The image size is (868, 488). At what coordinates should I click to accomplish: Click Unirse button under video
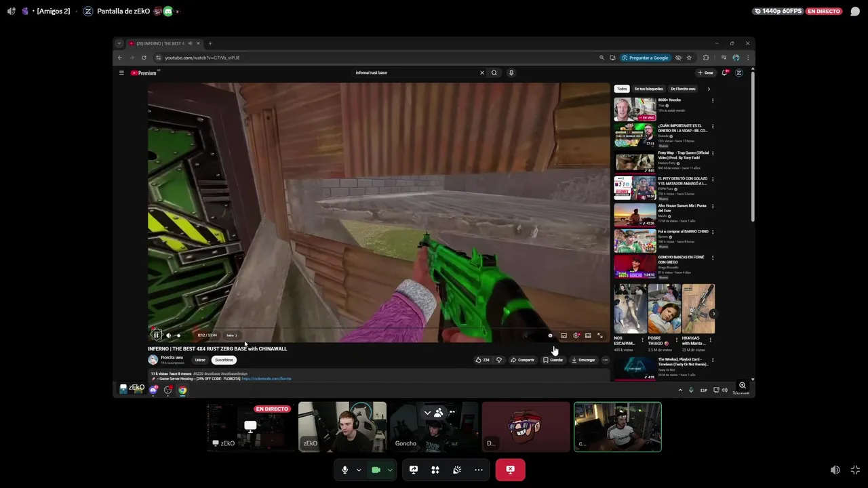[x=200, y=360]
